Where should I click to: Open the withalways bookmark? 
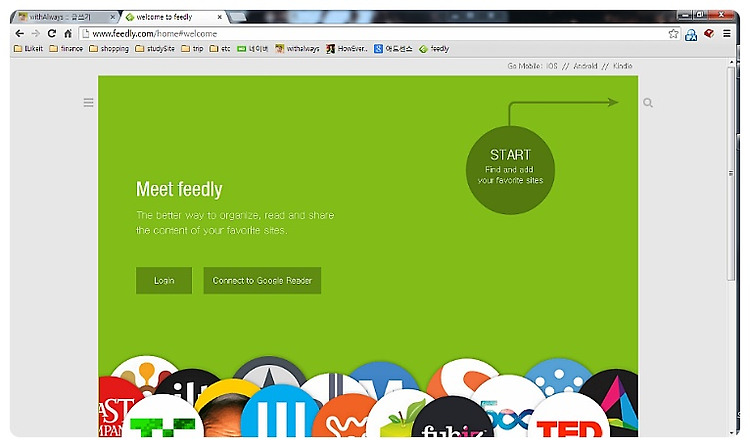coord(297,49)
